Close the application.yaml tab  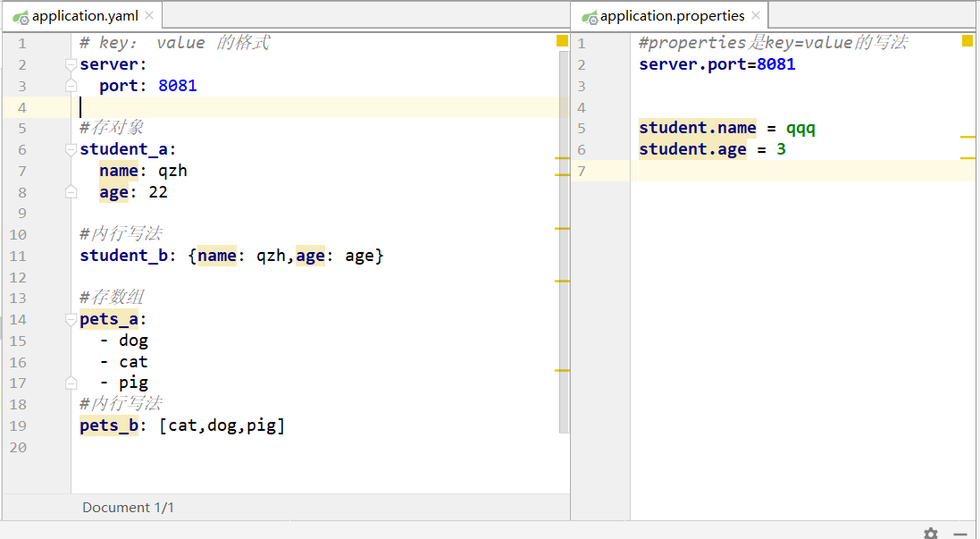click(x=149, y=15)
